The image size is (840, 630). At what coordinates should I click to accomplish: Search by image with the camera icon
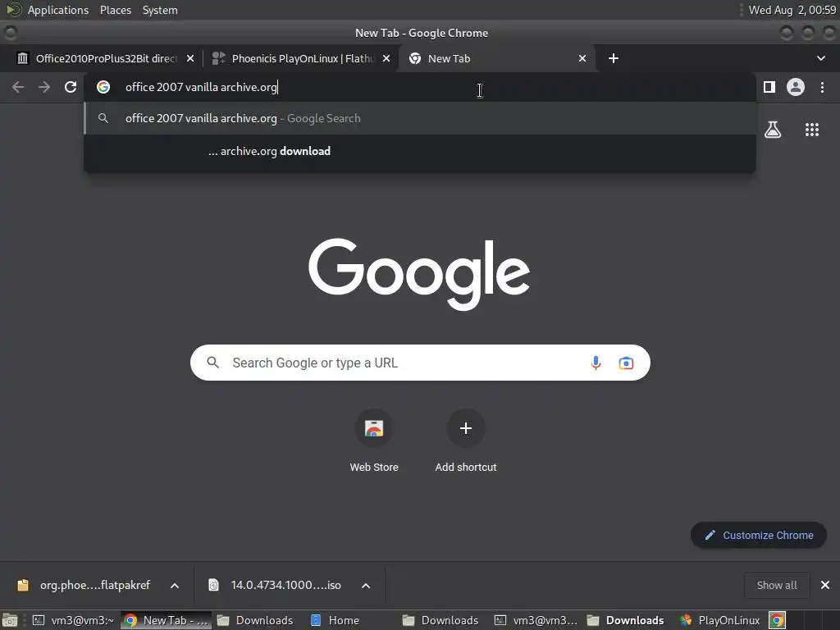[x=626, y=363]
